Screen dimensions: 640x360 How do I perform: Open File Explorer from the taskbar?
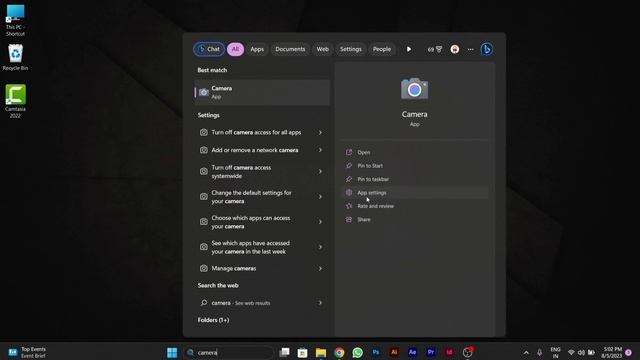[321, 353]
